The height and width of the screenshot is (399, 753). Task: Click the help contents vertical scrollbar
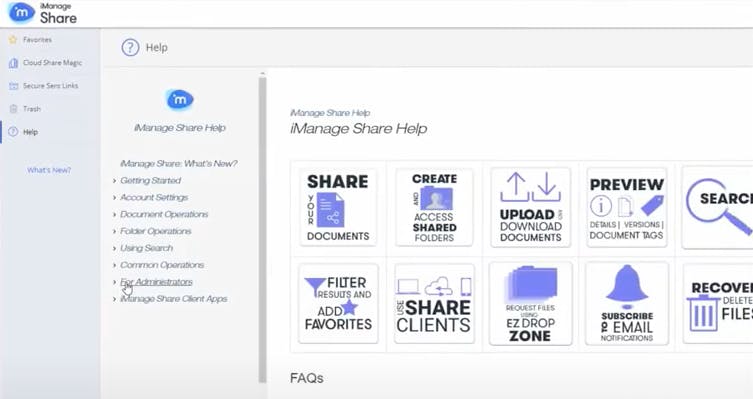262,229
